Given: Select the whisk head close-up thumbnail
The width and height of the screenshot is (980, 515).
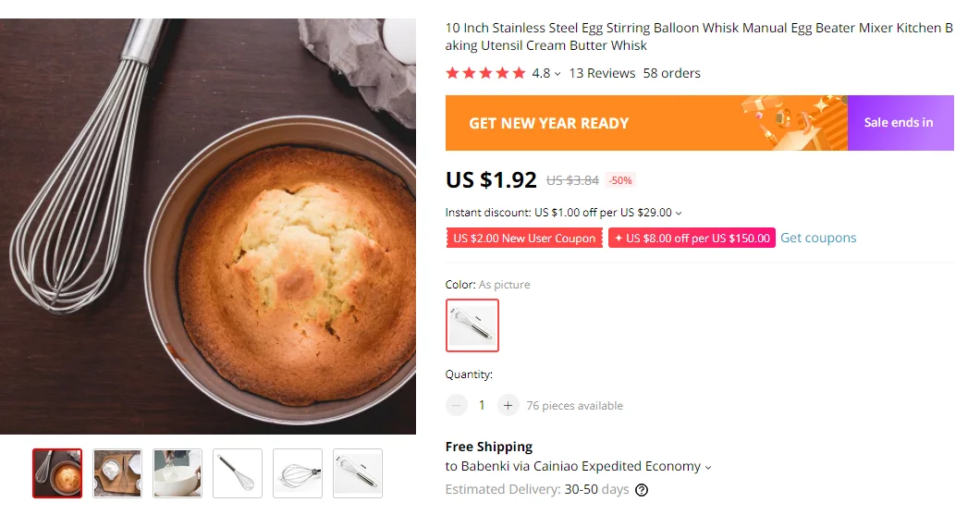Looking at the screenshot, I should coord(298,473).
